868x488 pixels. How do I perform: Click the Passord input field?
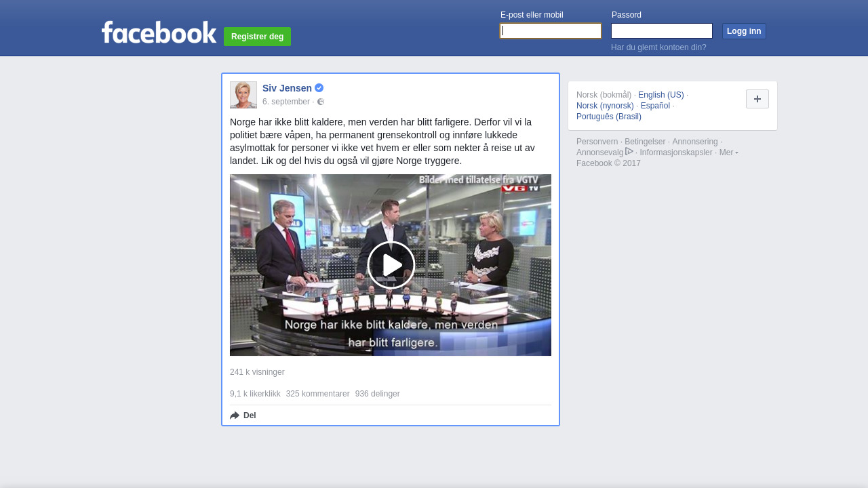coord(661,31)
